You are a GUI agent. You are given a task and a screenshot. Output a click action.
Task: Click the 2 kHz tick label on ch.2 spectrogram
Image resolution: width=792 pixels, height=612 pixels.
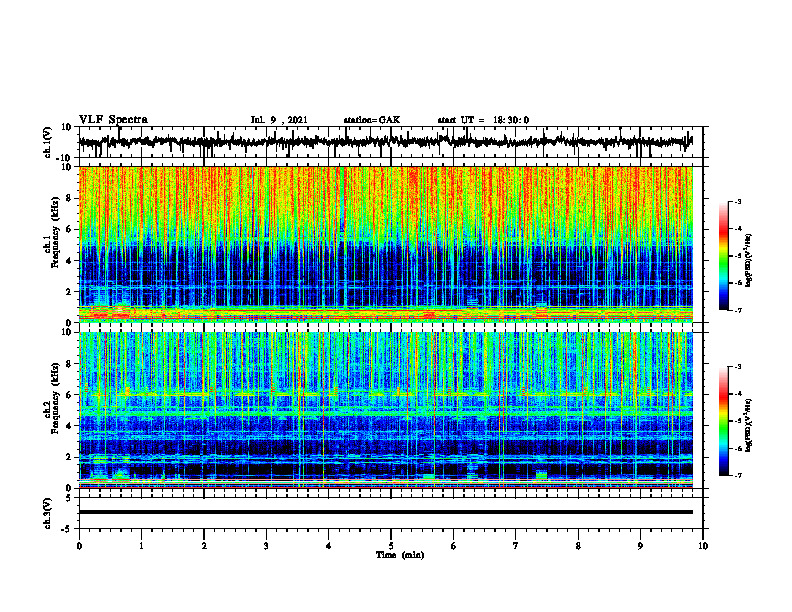pos(69,457)
